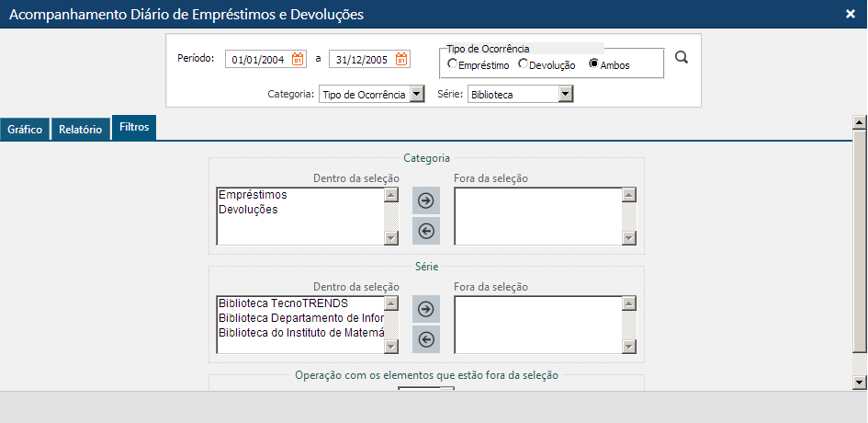Click the up arrow in Categoria Fora da seleção list
Screen dimensions: 868x423
click(x=629, y=195)
